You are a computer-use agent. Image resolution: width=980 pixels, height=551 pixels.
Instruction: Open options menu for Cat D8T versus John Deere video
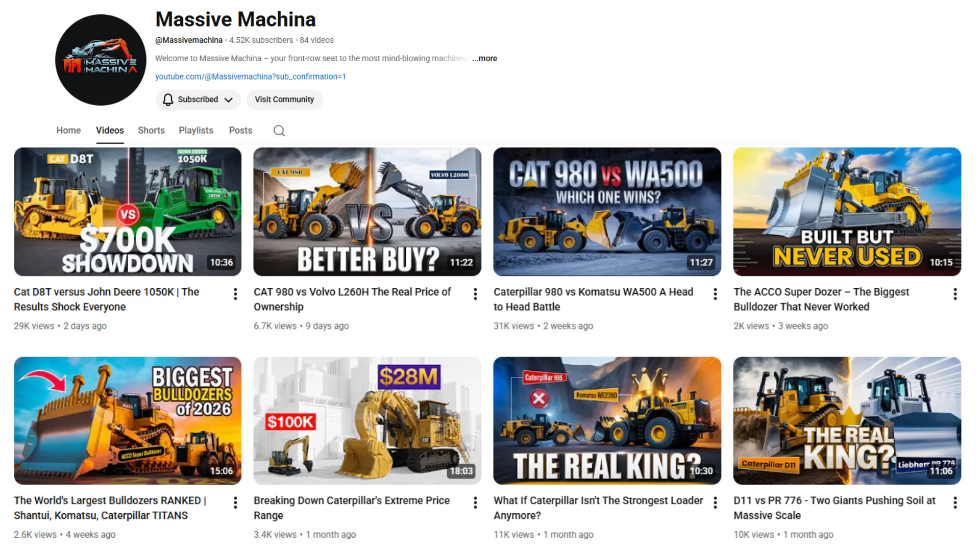coord(235,294)
